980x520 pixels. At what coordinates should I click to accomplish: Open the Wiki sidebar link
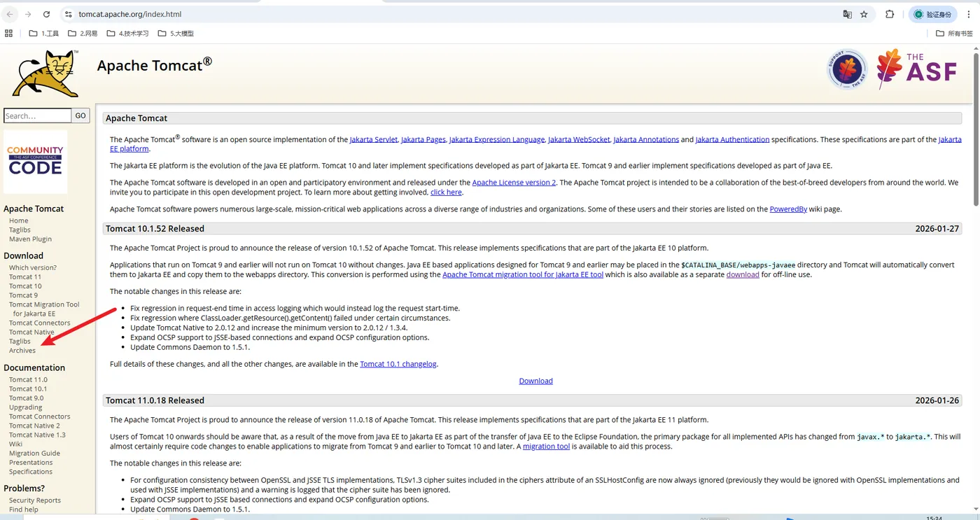(x=15, y=444)
